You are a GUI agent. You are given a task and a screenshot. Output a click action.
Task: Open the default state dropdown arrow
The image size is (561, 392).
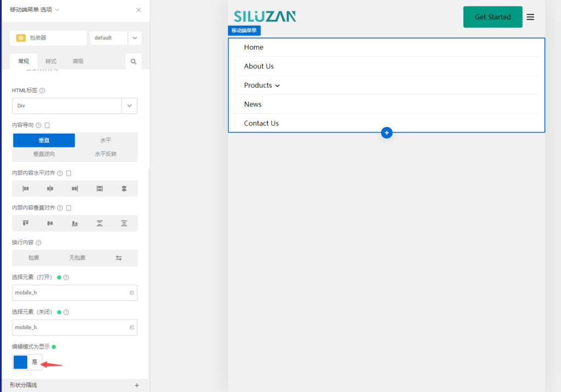[135, 38]
